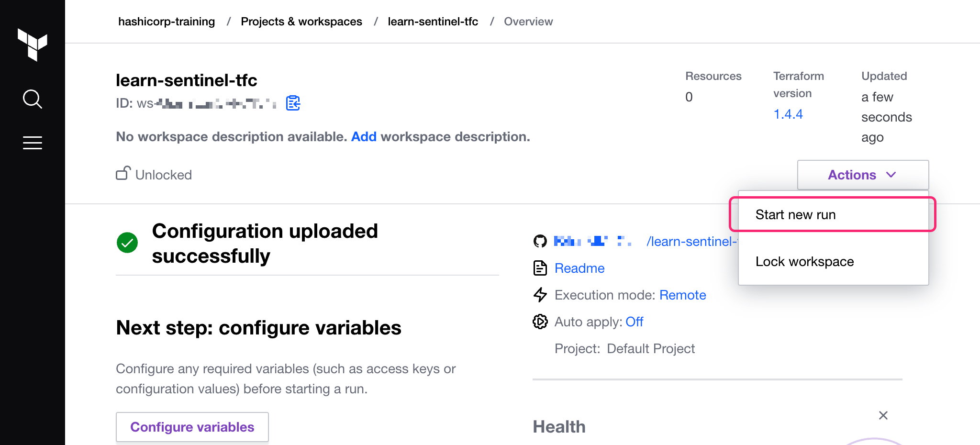Click the unlocked padlock icon
The image size is (980, 445).
(123, 173)
